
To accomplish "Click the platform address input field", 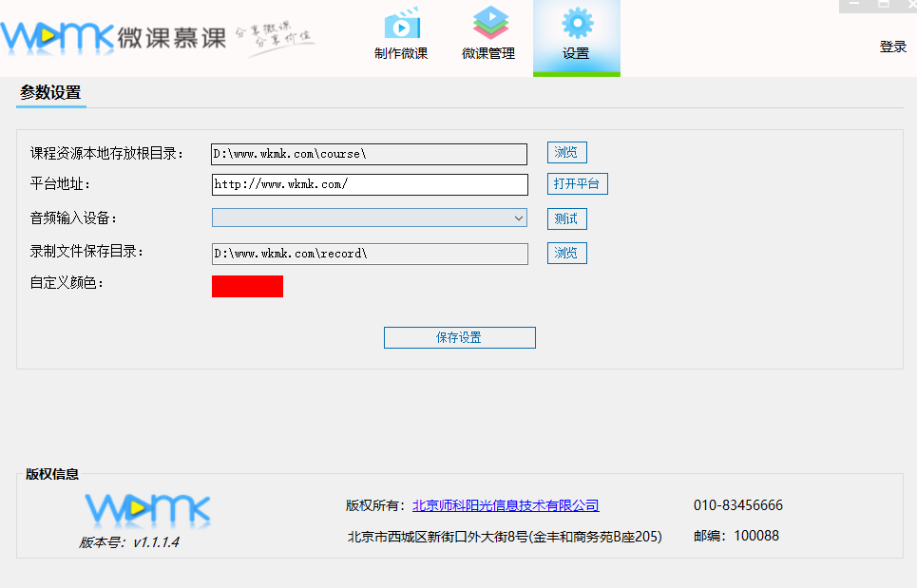I will pyautogui.click(x=369, y=184).
